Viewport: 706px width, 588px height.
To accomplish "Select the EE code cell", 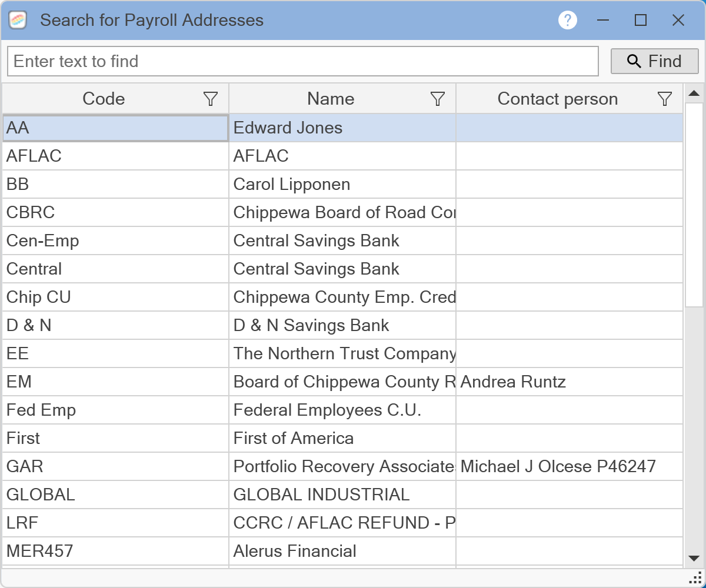I will click(115, 354).
